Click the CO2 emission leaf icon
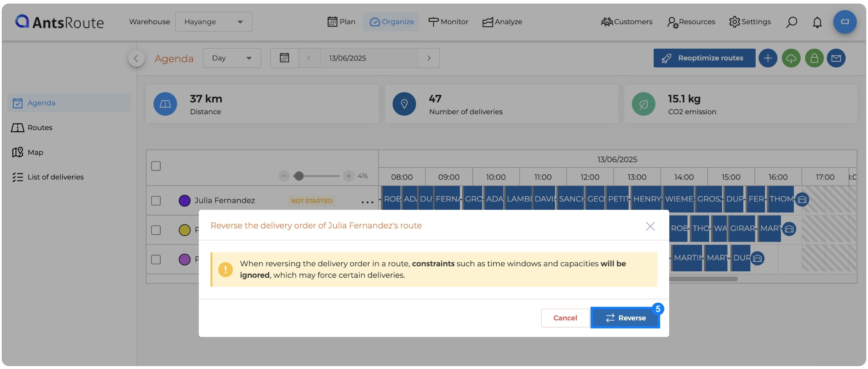Image resolution: width=868 pixels, height=369 pixels. click(x=643, y=104)
